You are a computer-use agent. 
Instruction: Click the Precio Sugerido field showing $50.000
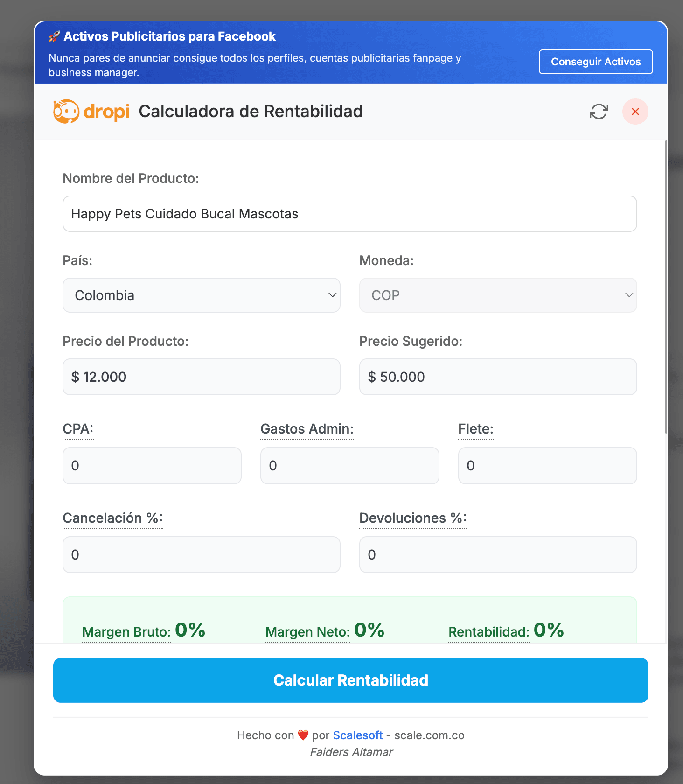(x=498, y=377)
